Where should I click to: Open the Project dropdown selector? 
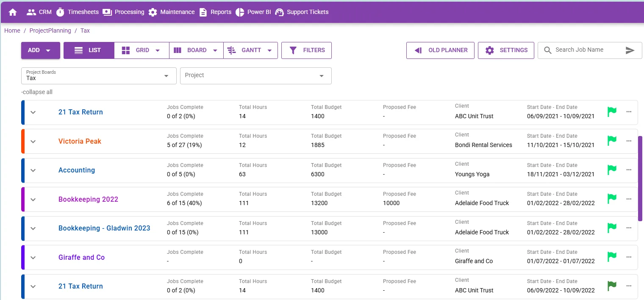(256, 76)
